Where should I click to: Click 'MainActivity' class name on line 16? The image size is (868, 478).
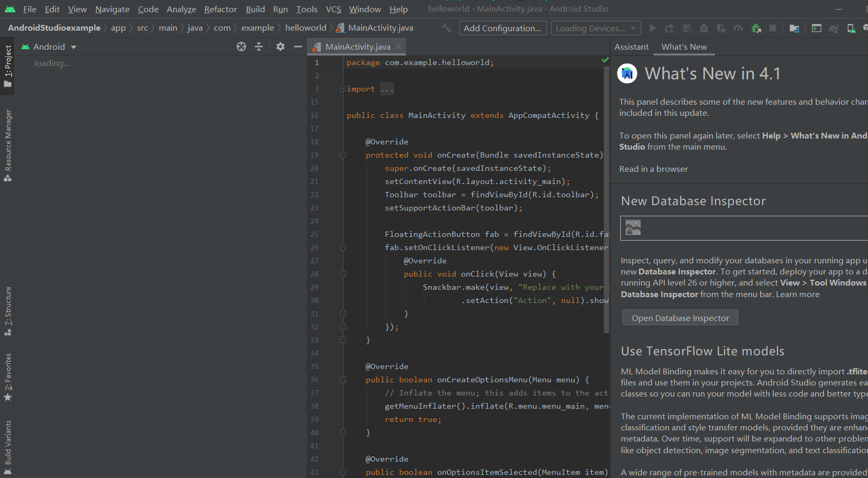[437, 115]
